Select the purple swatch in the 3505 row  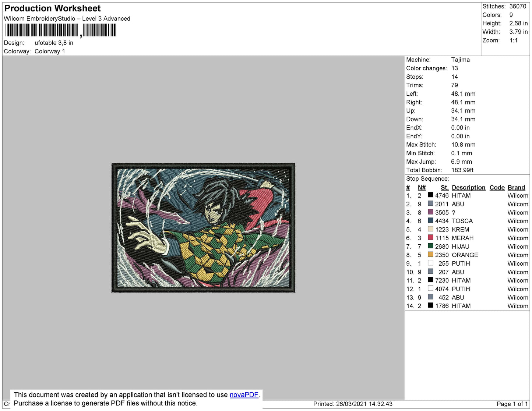(430, 212)
